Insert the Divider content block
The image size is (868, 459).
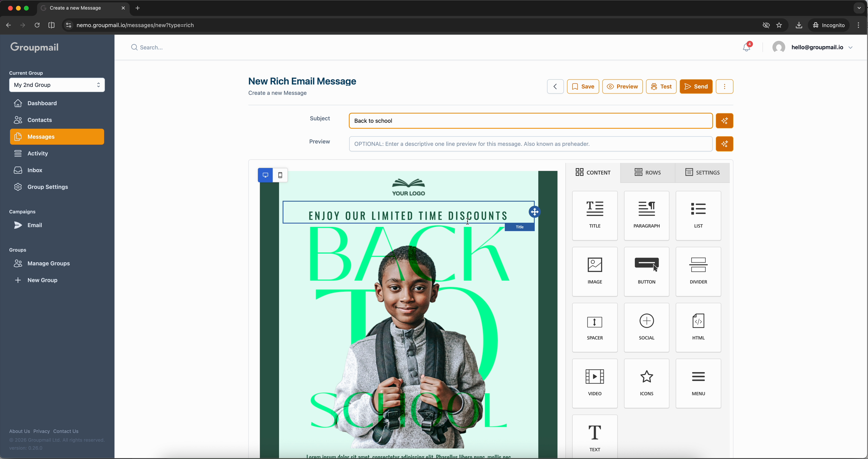pos(698,271)
